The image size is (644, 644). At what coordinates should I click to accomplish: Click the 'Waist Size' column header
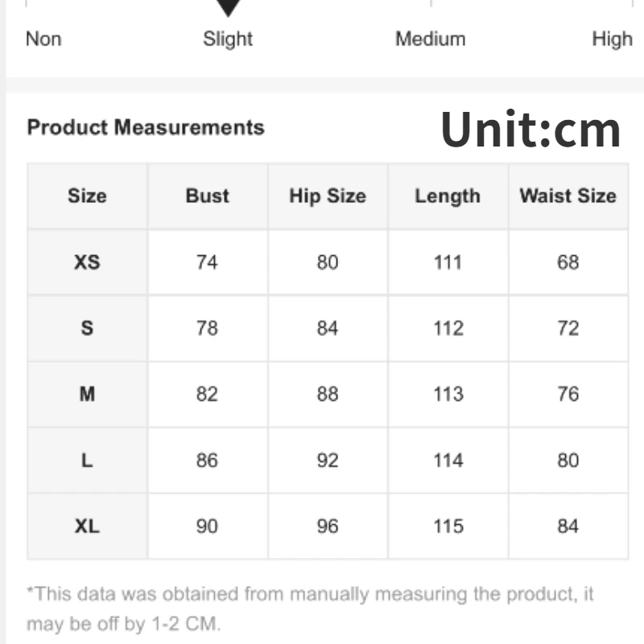point(568,196)
